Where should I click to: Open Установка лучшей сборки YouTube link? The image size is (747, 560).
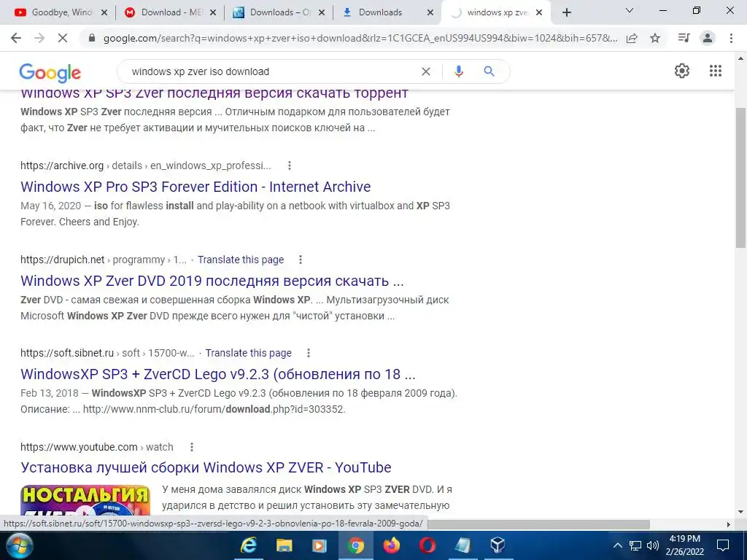click(x=206, y=467)
